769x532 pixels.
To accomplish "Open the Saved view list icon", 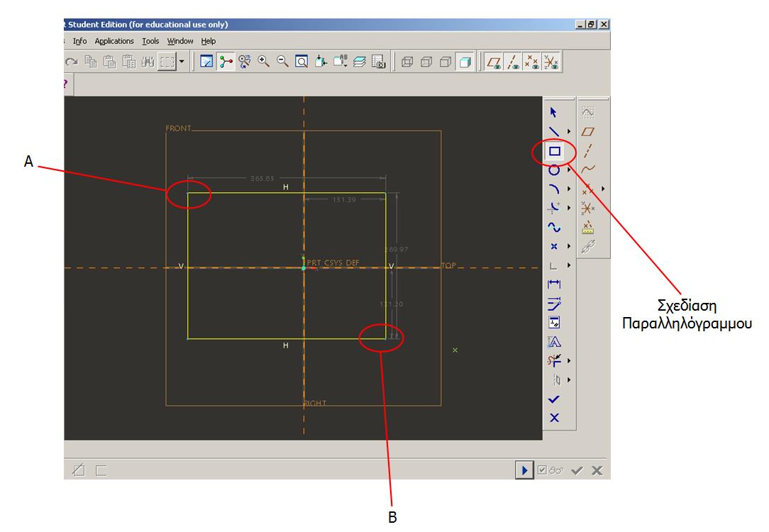I will 340,62.
